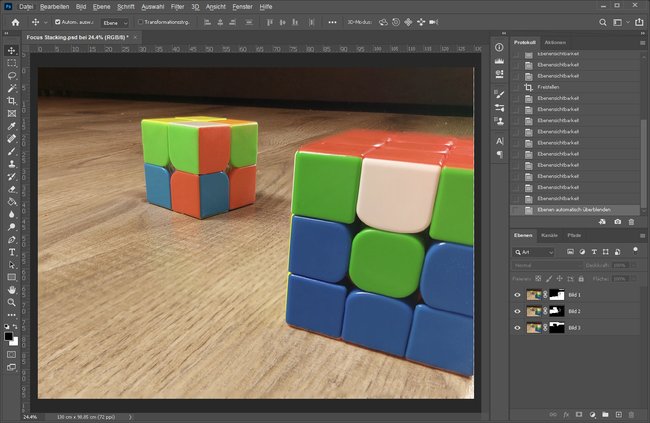The height and width of the screenshot is (423, 650).
Task: Open the Art layer filter dropdown
Action: click(x=534, y=252)
